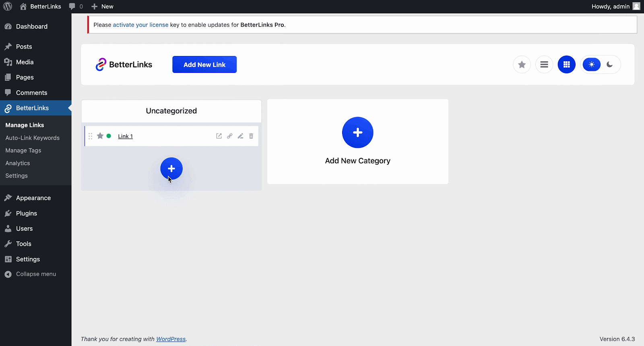Follow the WordPress footer link
This screenshot has height=346, width=644.
[x=171, y=339]
